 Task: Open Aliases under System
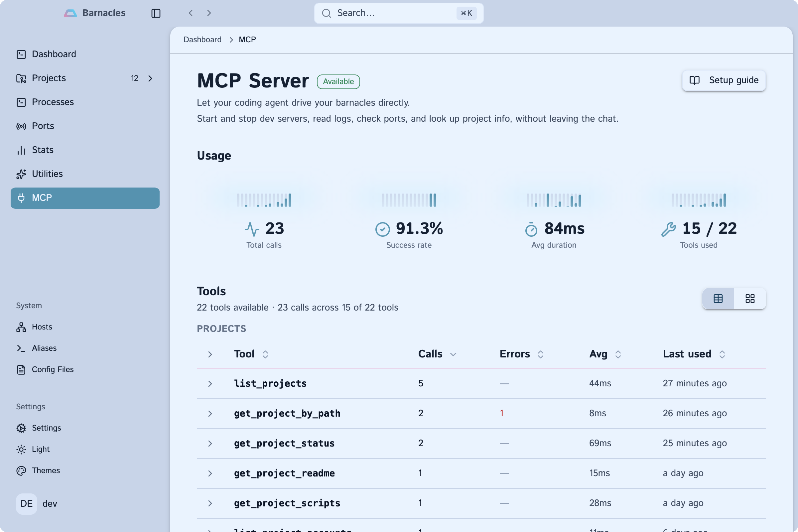(85, 348)
